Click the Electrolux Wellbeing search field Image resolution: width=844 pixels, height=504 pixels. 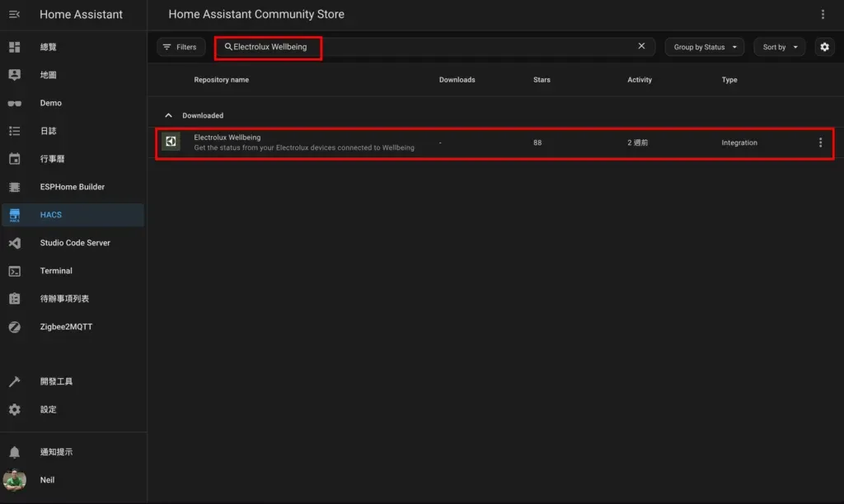(x=412, y=47)
